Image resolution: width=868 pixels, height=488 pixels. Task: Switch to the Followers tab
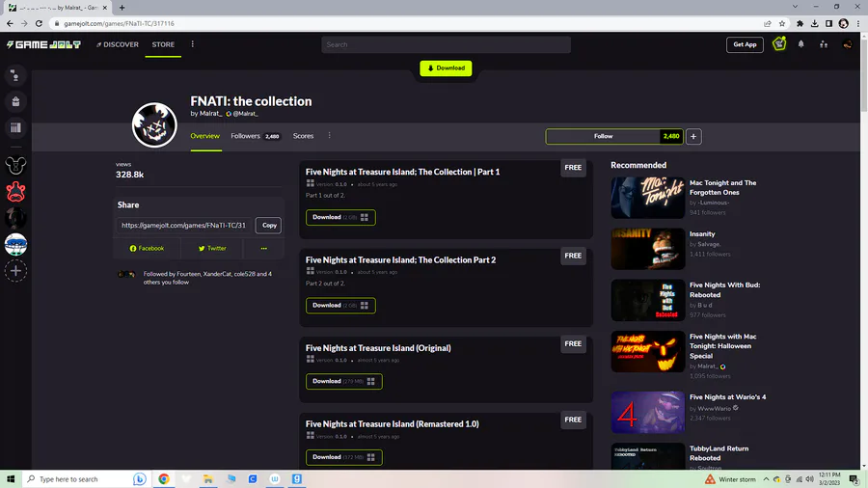(256, 136)
